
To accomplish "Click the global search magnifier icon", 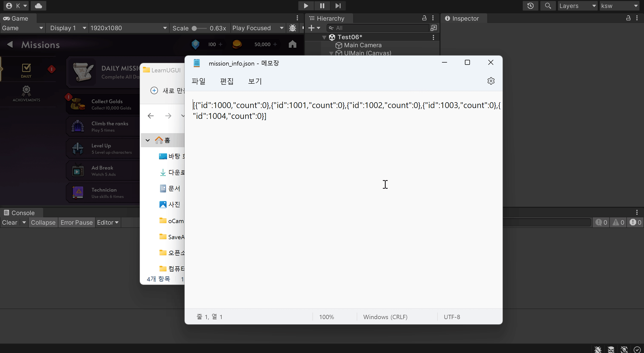I will point(548,6).
